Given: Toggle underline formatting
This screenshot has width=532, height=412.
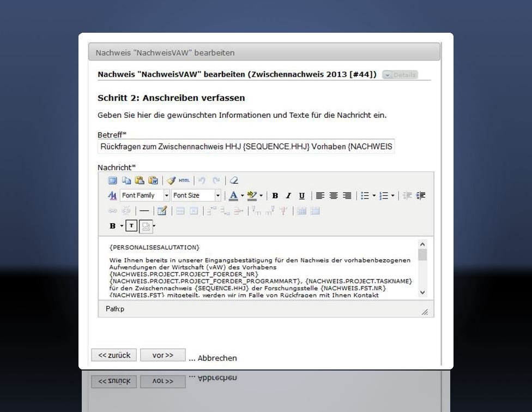Looking at the screenshot, I should click(301, 196).
